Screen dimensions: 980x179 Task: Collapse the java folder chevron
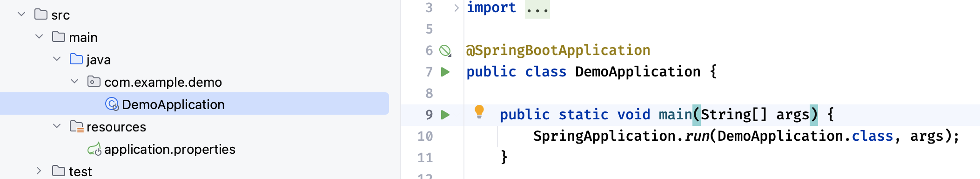point(57,59)
